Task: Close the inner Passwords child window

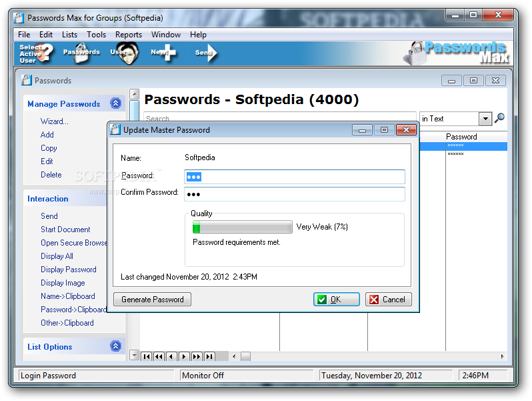Action: (x=495, y=81)
